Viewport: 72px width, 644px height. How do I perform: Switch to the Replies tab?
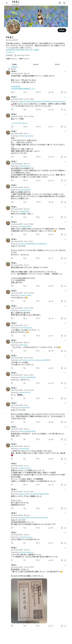point(36,64)
